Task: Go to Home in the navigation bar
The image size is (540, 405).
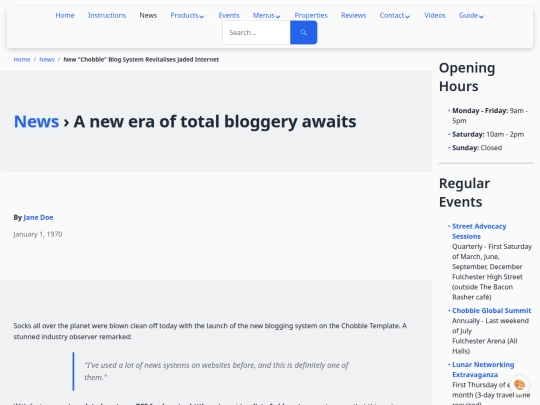Action: point(65,15)
